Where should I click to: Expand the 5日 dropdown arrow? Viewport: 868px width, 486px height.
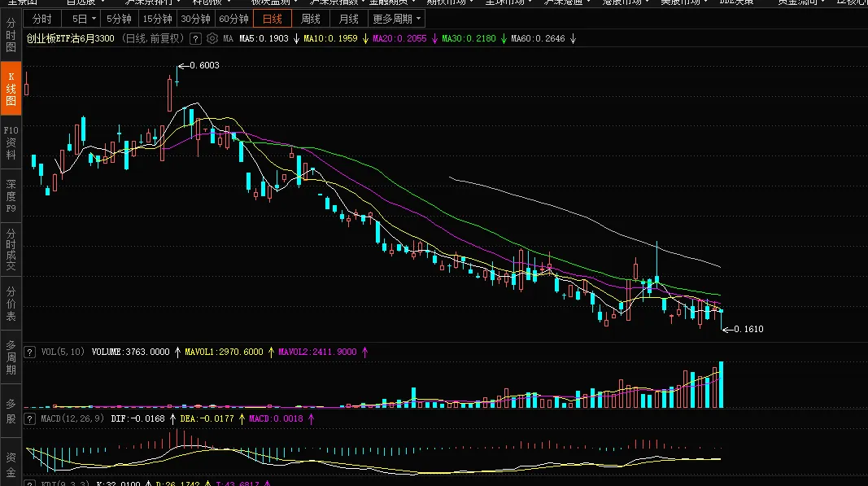pos(94,19)
